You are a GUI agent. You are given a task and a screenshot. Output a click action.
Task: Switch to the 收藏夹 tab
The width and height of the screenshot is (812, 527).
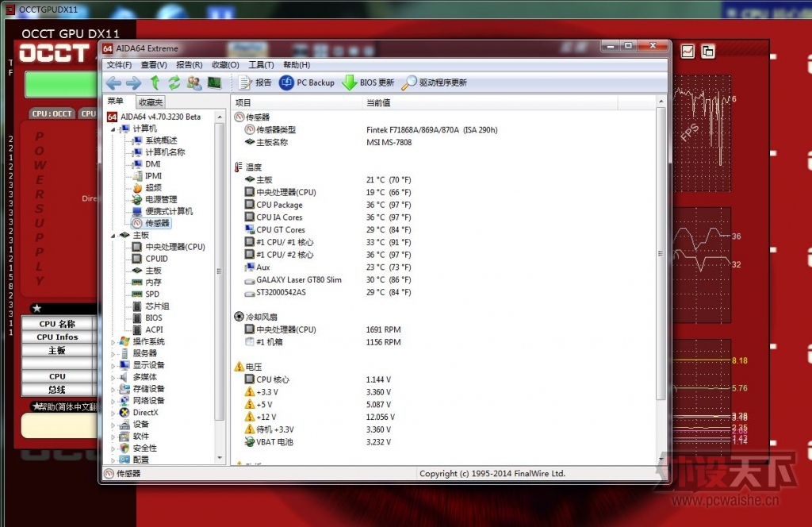tap(151, 102)
